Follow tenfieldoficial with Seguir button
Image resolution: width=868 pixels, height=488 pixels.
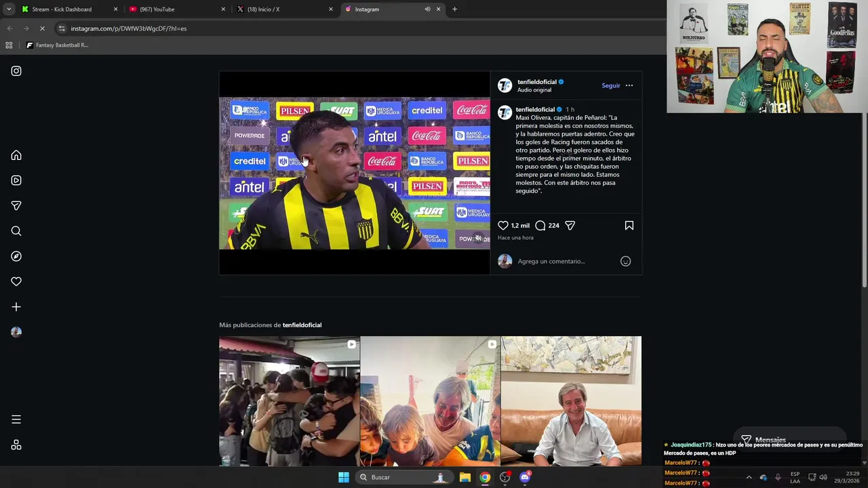tap(610, 85)
